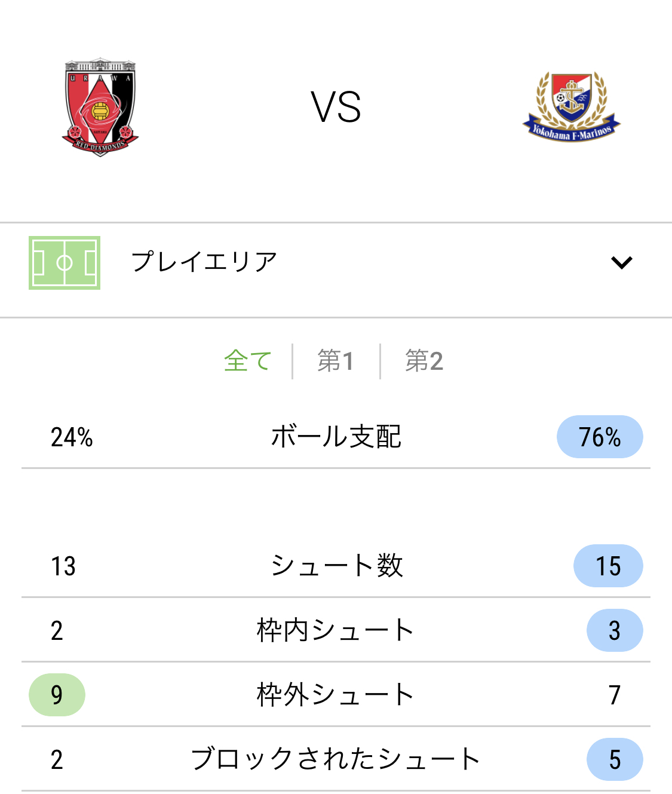Tap the blue 15 shots badge
This screenshot has width=672, height=794.
point(608,566)
